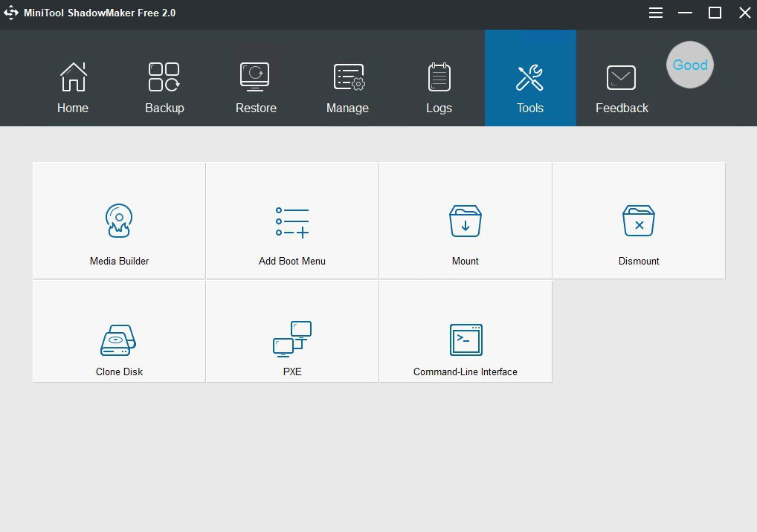Click the Add Boot Menu icon

click(x=292, y=222)
